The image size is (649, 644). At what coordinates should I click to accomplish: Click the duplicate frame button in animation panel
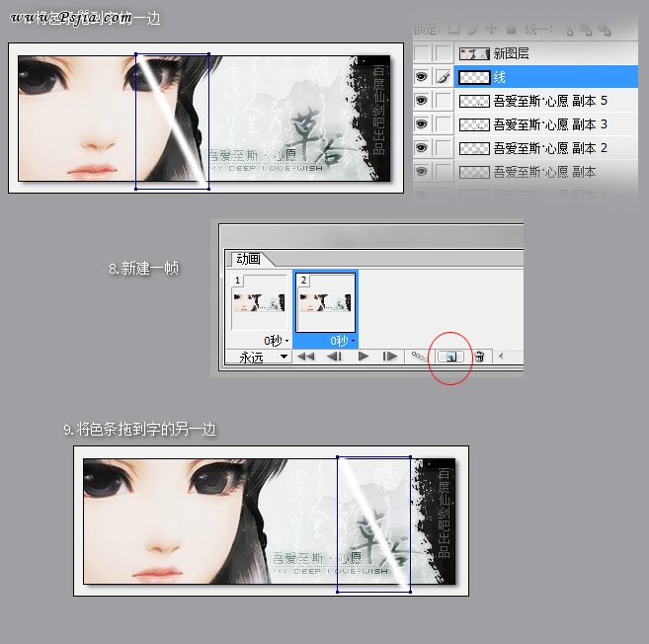[456, 356]
